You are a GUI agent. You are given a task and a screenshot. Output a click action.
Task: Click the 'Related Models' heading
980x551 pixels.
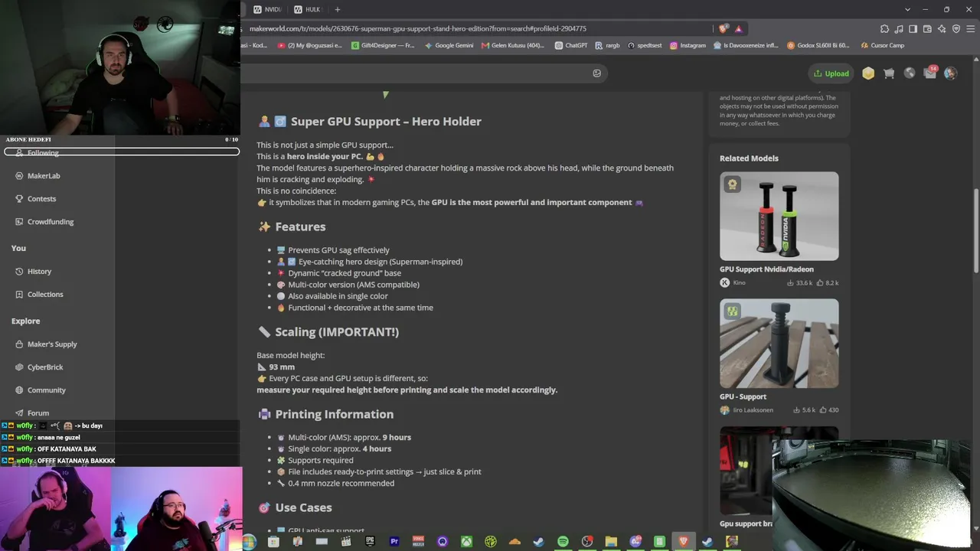[749, 158]
